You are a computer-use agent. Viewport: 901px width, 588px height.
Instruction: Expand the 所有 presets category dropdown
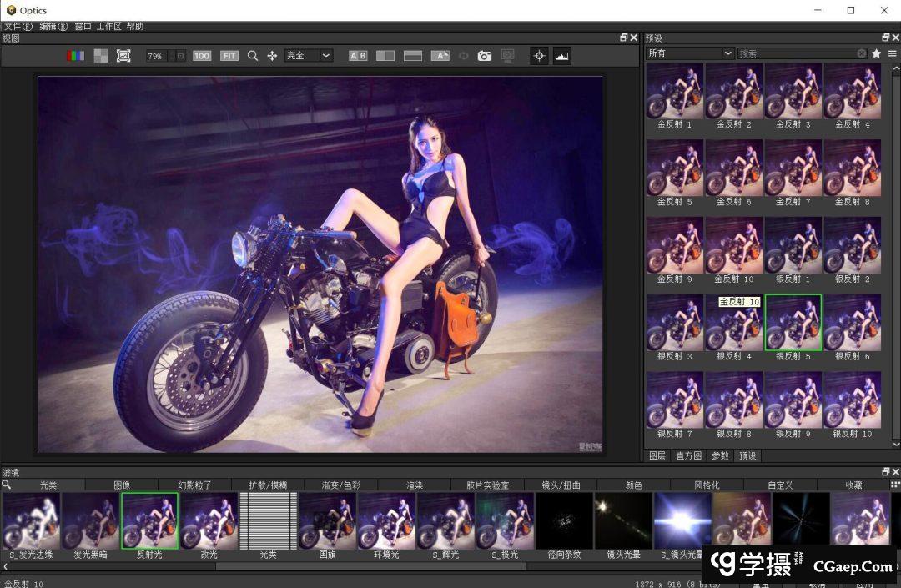(x=690, y=53)
